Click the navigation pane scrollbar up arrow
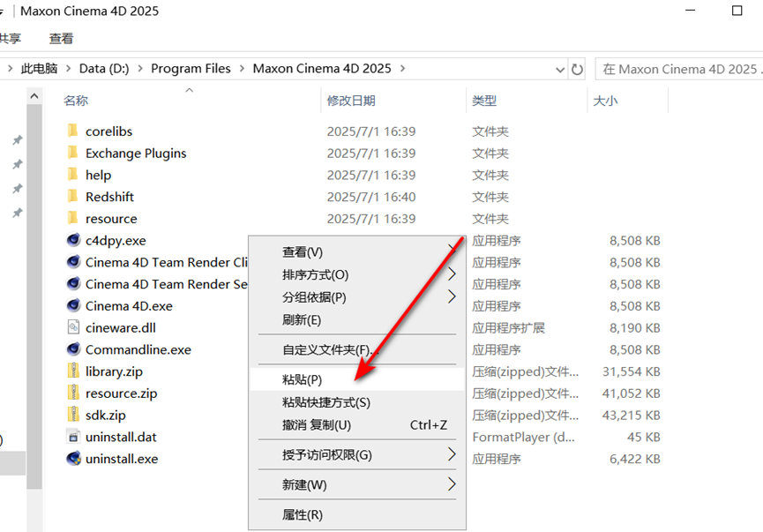The height and width of the screenshot is (532, 763). pyautogui.click(x=34, y=96)
